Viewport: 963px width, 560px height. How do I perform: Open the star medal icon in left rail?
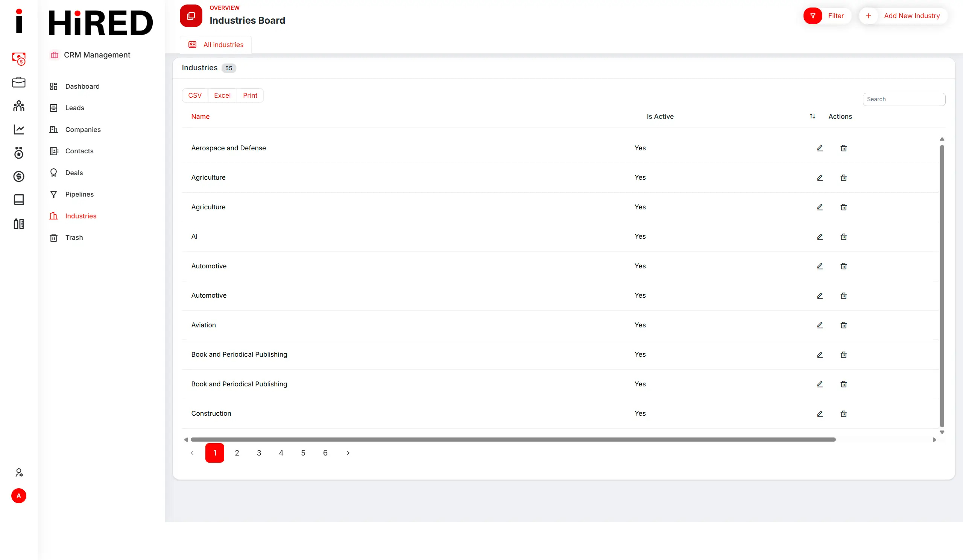[19, 153]
